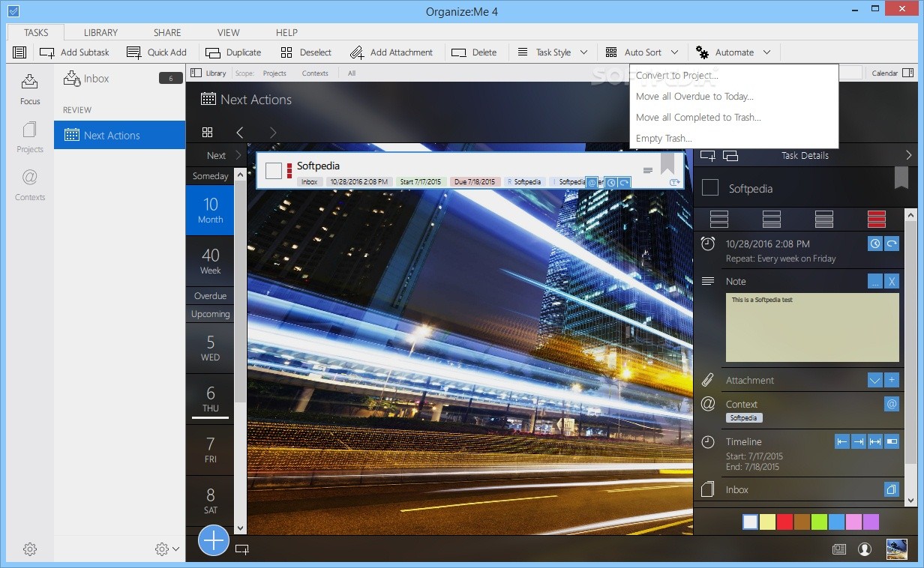Open the Focus section in sidebar
Viewport: 924px width, 568px height.
(30, 88)
